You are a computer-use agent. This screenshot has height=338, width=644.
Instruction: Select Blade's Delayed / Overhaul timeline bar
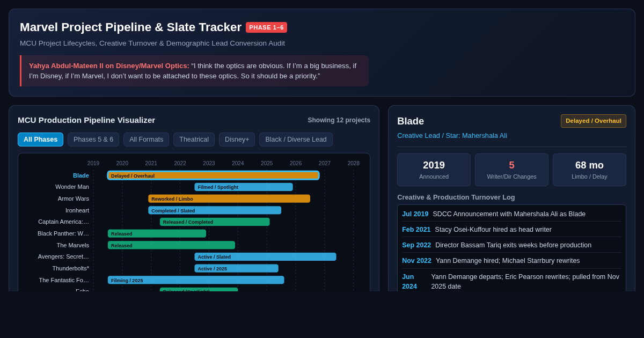[x=213, y=175]
